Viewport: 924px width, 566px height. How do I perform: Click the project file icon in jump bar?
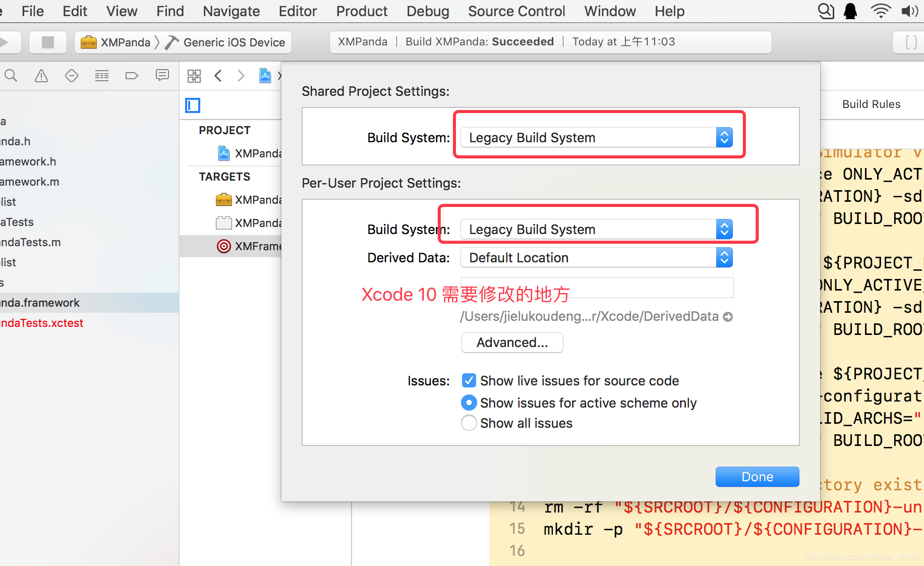pos(265,76)
